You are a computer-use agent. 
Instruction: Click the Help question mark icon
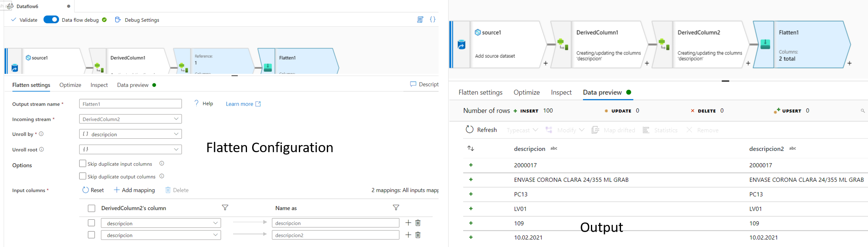point(197,103)
